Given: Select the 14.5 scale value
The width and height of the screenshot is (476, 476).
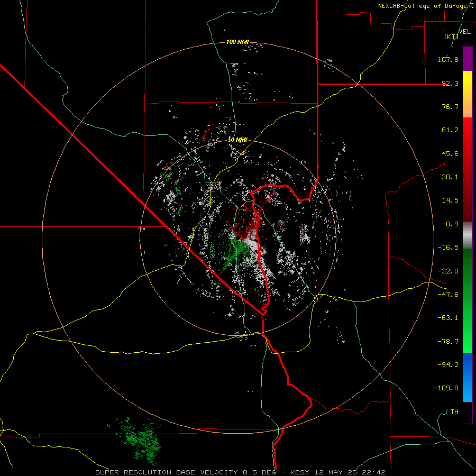Looking at the screenshot, I should tap(450, 200).
